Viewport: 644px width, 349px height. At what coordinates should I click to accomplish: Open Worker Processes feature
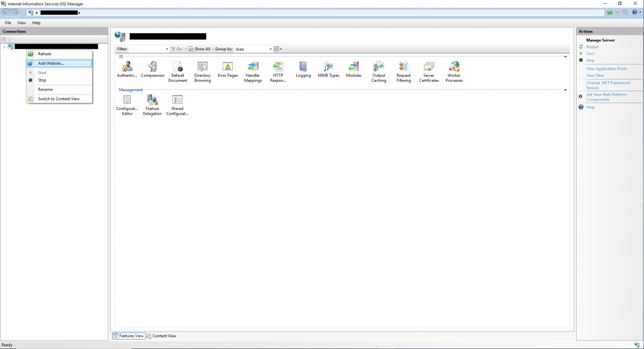tap(454, 67)
